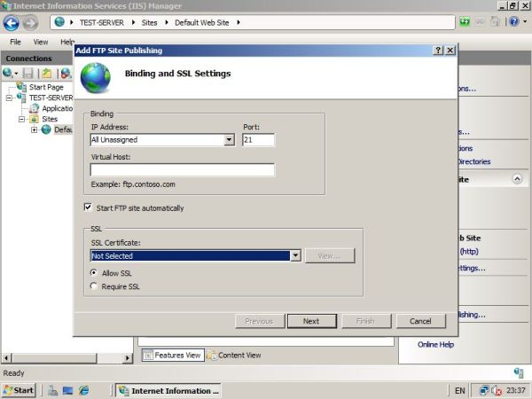Click the Start button
Image resolution: width=532 pixels, height=399 pixels.
(x=19, y=390)
